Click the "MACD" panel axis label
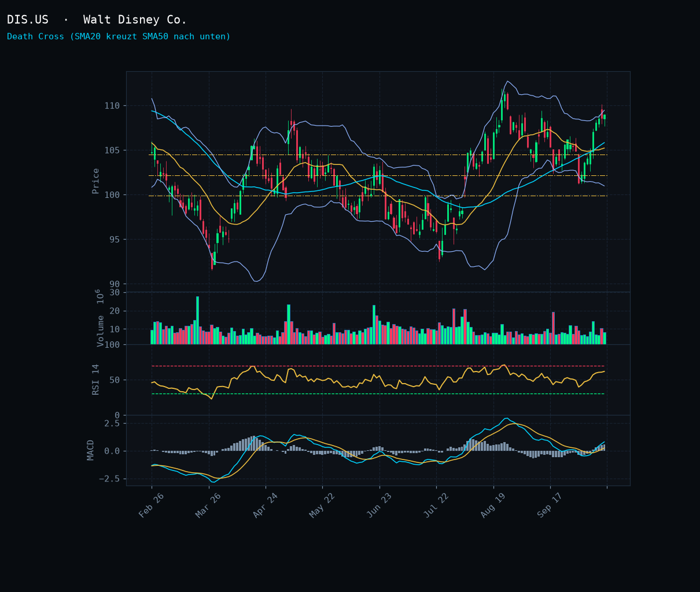 pos(91,450)
